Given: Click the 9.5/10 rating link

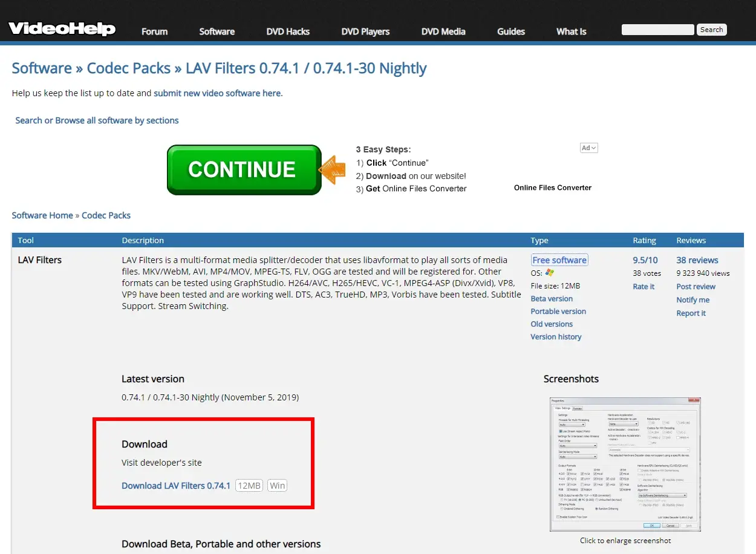Looking at the screenshot, I should point(645,260).
